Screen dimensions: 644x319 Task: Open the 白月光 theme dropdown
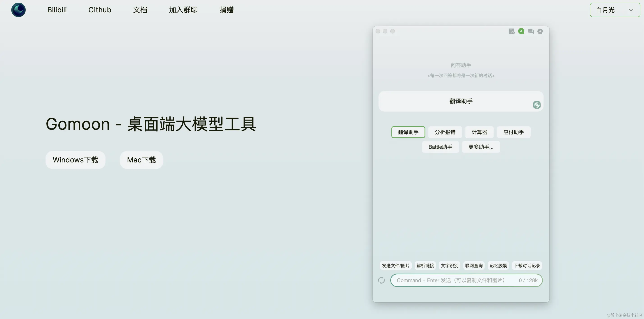click(x=615, y=10)
